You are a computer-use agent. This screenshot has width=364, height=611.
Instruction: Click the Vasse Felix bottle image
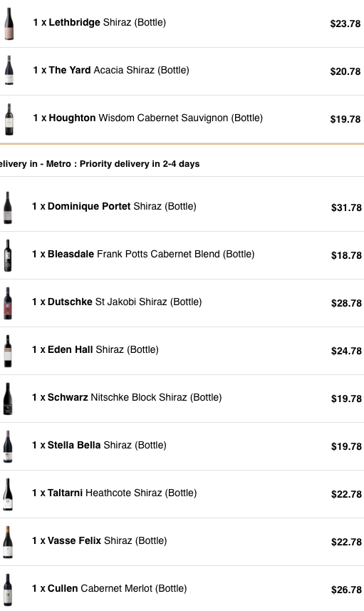pyautogui.click(x=8, y=542)
